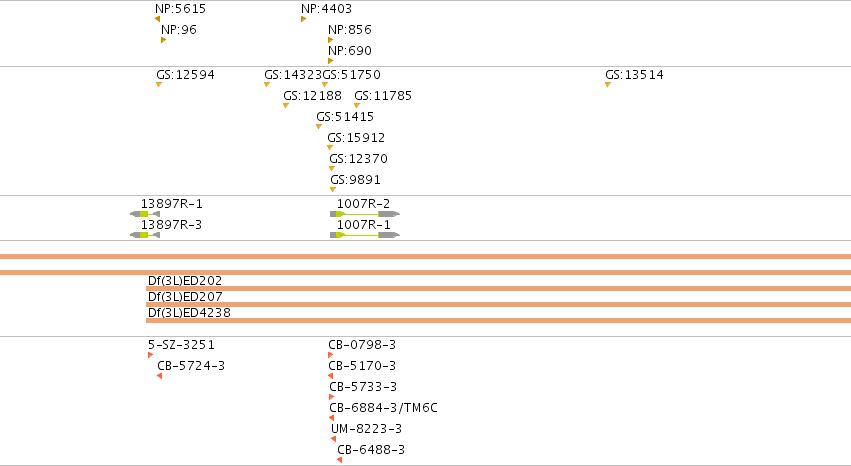Click the CB-5724-3 insertion marker triangle
This screenshot has width=851, height=466.
pyautogui.click(x=160, y=376)
